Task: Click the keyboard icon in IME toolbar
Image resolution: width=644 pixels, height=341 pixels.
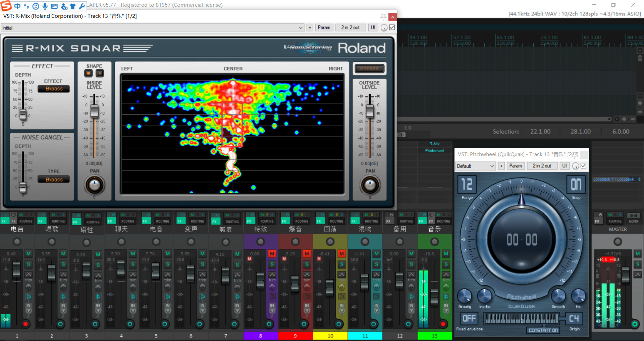Action: [x=54, y=6]
